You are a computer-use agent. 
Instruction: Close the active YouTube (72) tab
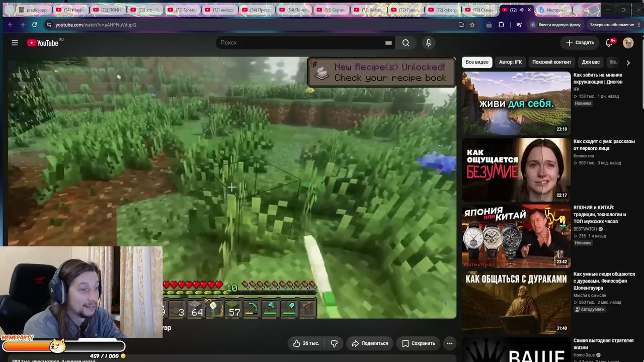[529, 10]
